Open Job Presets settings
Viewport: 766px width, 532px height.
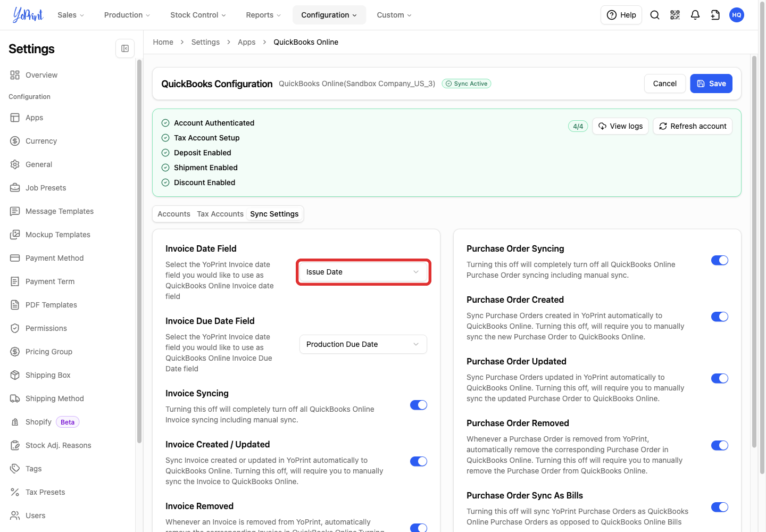(46, 188)
